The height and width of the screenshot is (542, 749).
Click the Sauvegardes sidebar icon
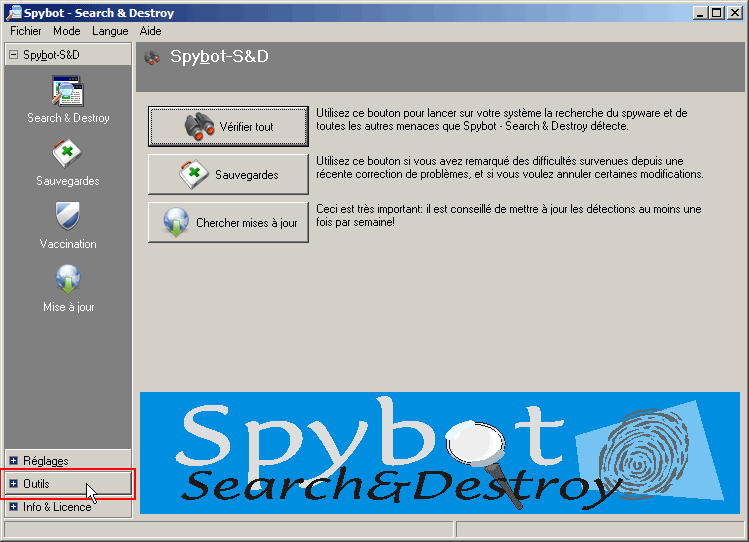pyautogui.click(x=68, y=155)
